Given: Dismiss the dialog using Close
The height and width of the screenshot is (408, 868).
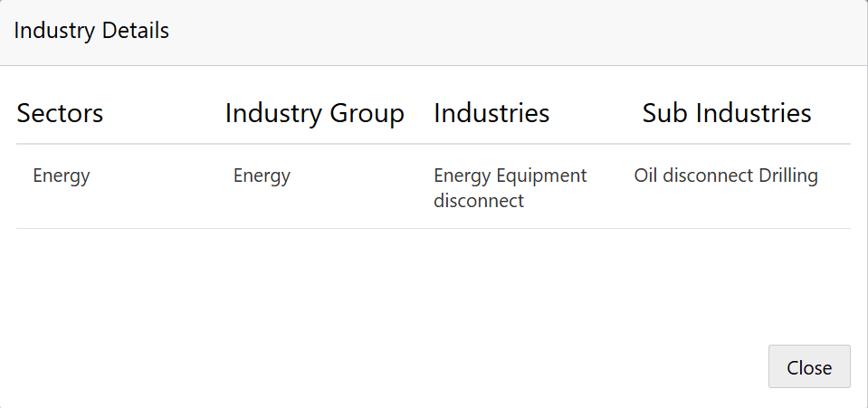Looking at the screenshot, I should point(808,367).
